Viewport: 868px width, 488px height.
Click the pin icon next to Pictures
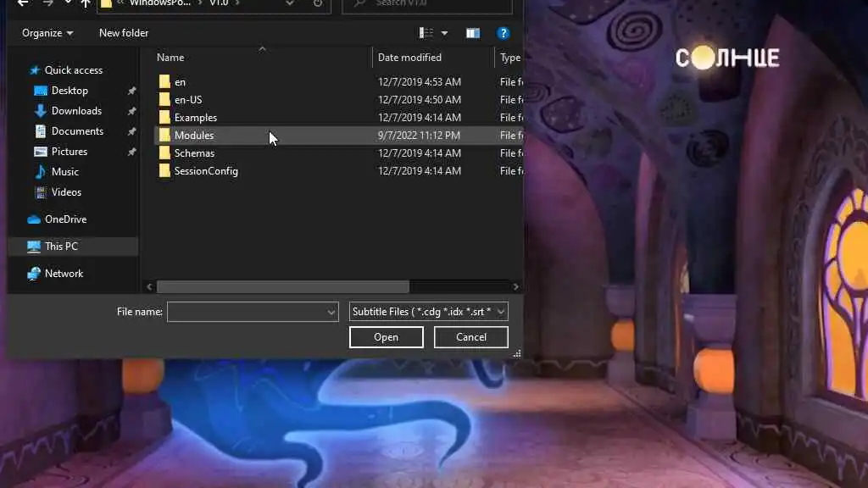131,152
